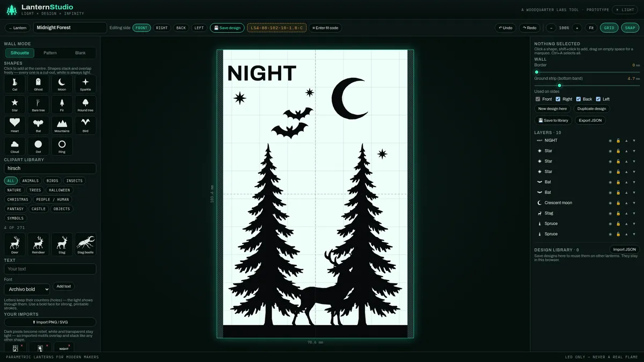Add the Bare tree shape
The height and width of the screenshot is (362, 644).
click(x=38, y=104)
